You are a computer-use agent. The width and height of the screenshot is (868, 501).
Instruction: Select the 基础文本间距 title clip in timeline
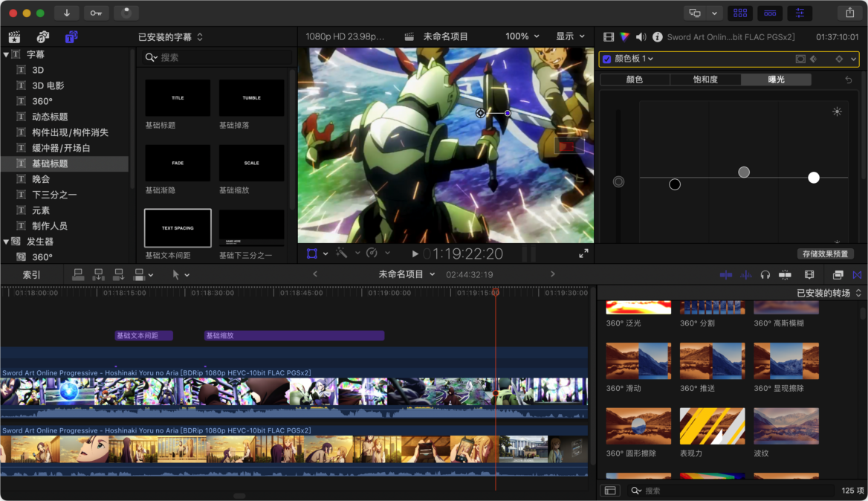144,335
